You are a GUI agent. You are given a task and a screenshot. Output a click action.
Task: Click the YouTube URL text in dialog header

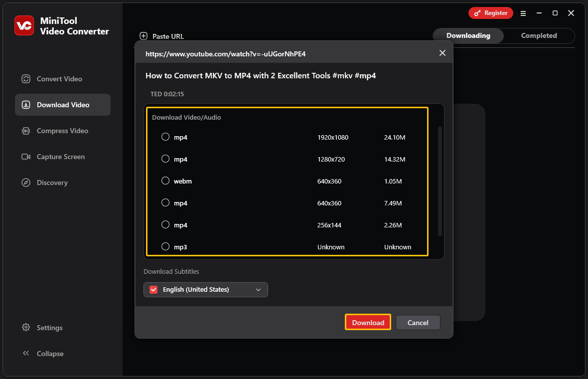pyautogui.click(x=225, y=54)
